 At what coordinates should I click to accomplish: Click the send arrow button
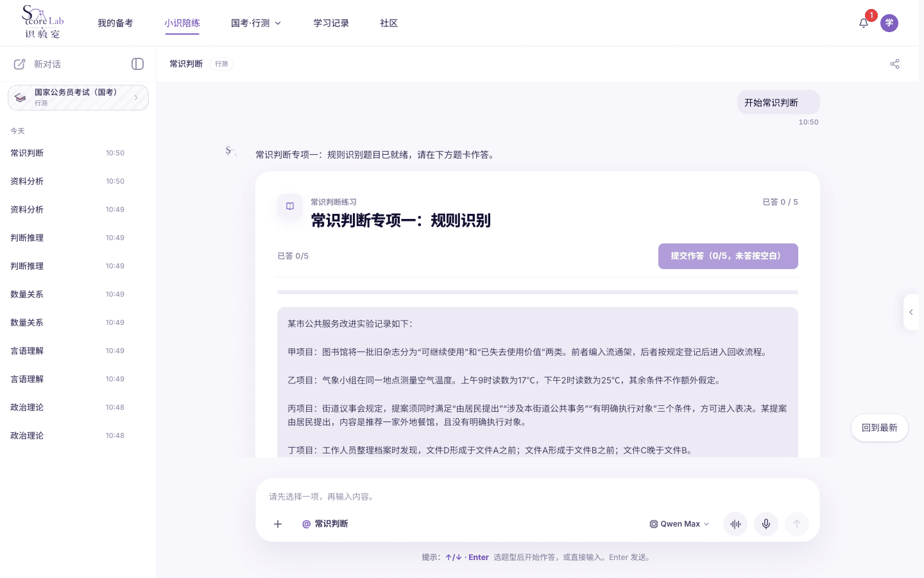click(797, 524)
